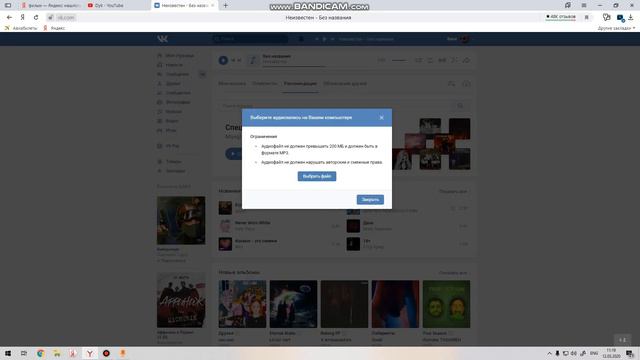Image resolution: width=640 pixels, height=360 pixels.
Task: Open the notifications bell in VK header
Action: [301, 39]
